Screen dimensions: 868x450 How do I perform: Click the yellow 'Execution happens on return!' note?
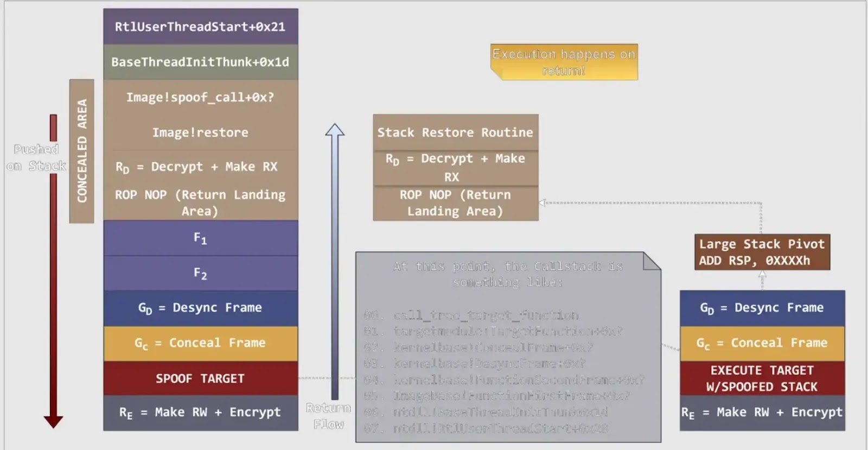pos(564,62)
